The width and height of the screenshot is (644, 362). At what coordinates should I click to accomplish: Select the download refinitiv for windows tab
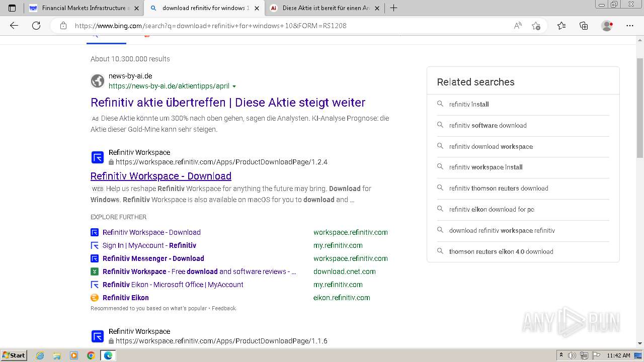204,8
